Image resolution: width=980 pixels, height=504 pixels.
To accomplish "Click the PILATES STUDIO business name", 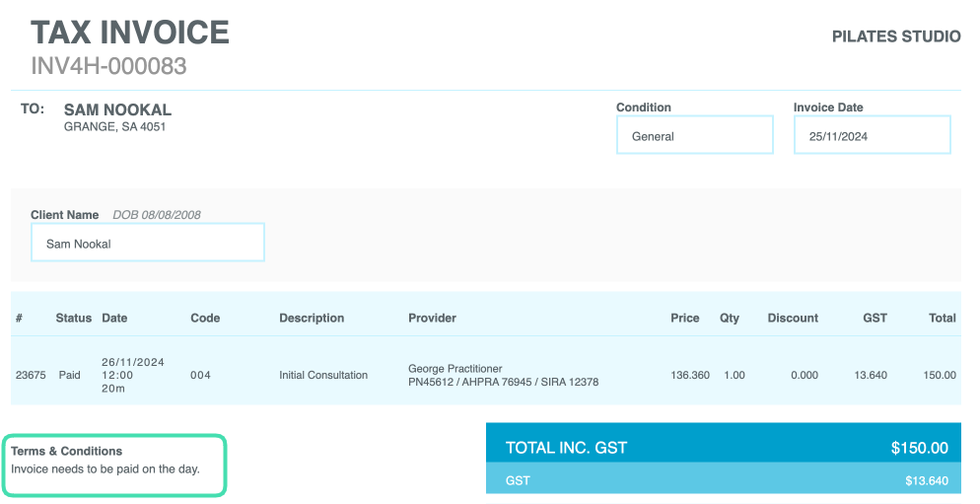I will coord(896,36).
